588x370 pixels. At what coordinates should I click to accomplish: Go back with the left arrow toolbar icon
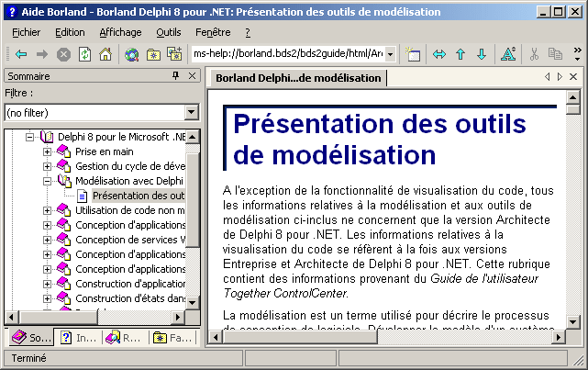[21, 54]
